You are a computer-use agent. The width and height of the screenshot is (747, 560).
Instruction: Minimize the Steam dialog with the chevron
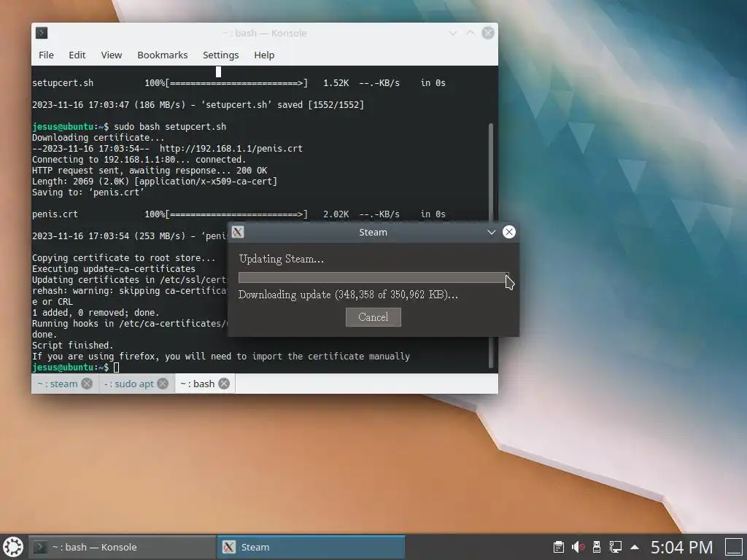point(491,233)
